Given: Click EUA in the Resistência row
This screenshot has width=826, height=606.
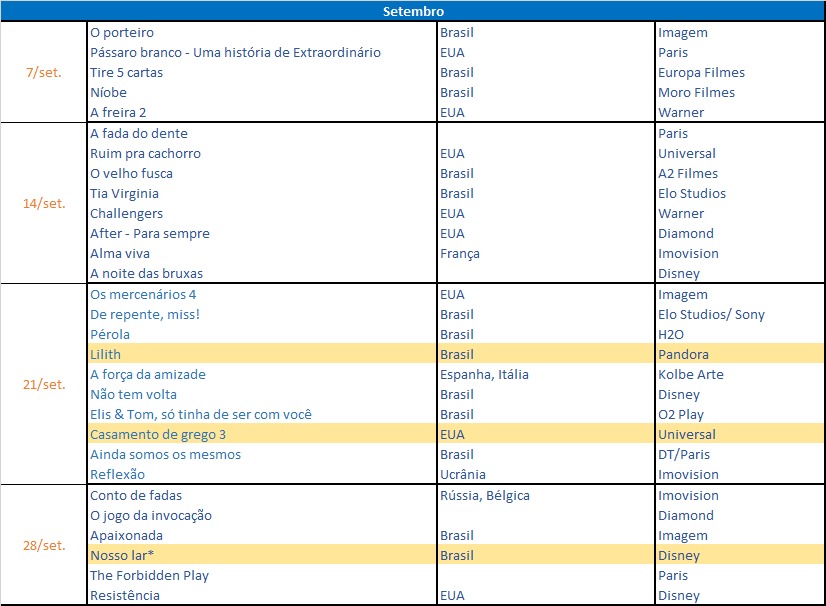Looking at the screenshot, I should click(452, 596).
